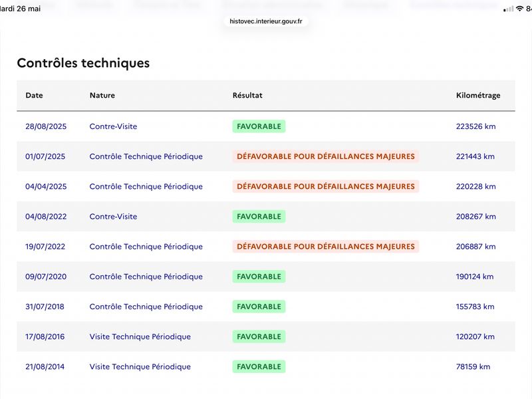This screenshot has height=399, width=532.
Task: Click the Résultat column header
Action: click(x=247, y=95)
